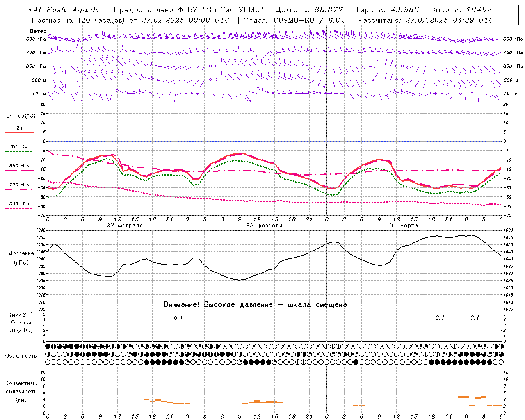Click the 01 марта date label

(x=404, y=226)
